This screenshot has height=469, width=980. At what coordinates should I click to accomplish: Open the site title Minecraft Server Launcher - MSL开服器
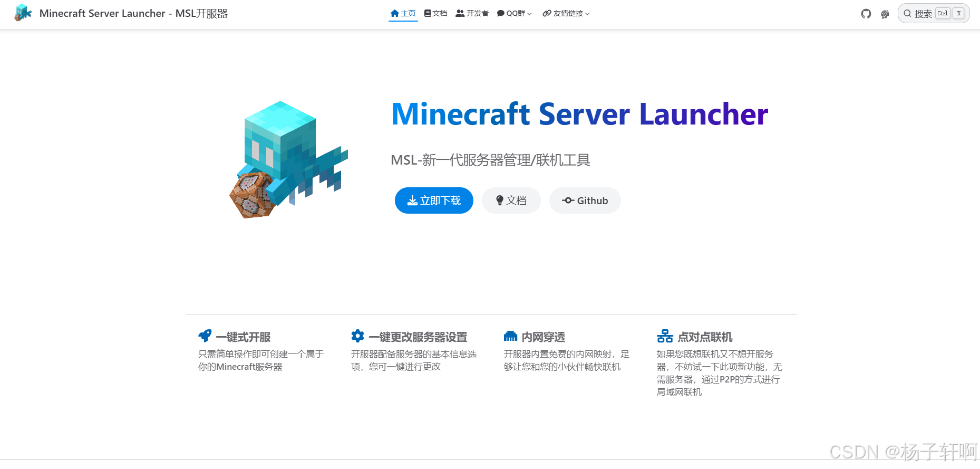pyautogui.click(x=133, y=13)
